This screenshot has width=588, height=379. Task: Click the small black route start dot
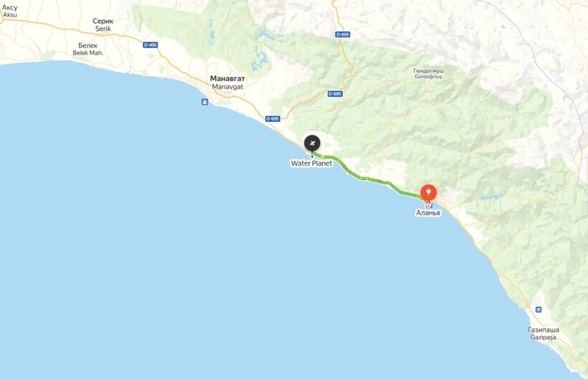312,156
